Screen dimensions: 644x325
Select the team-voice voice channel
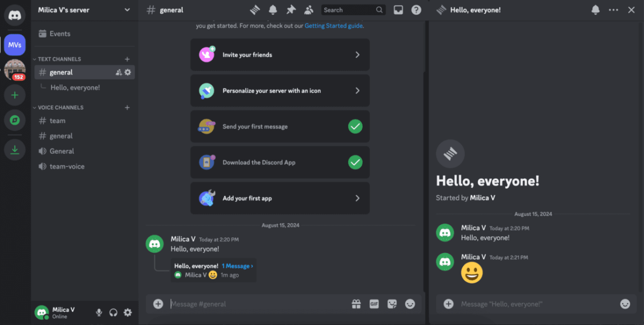pos(67,167)
